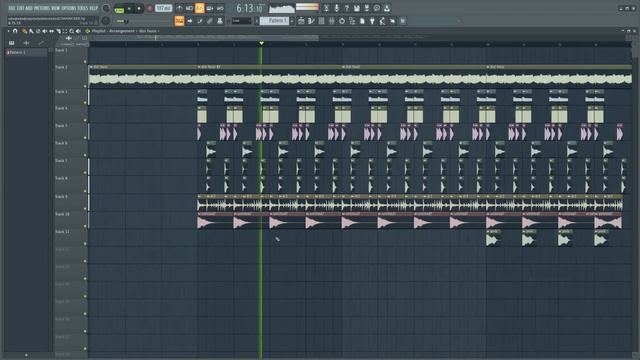This screenshot has width=640, height=360.
Task: Select the Paint brush tool in Playlist
Action: 31,31
